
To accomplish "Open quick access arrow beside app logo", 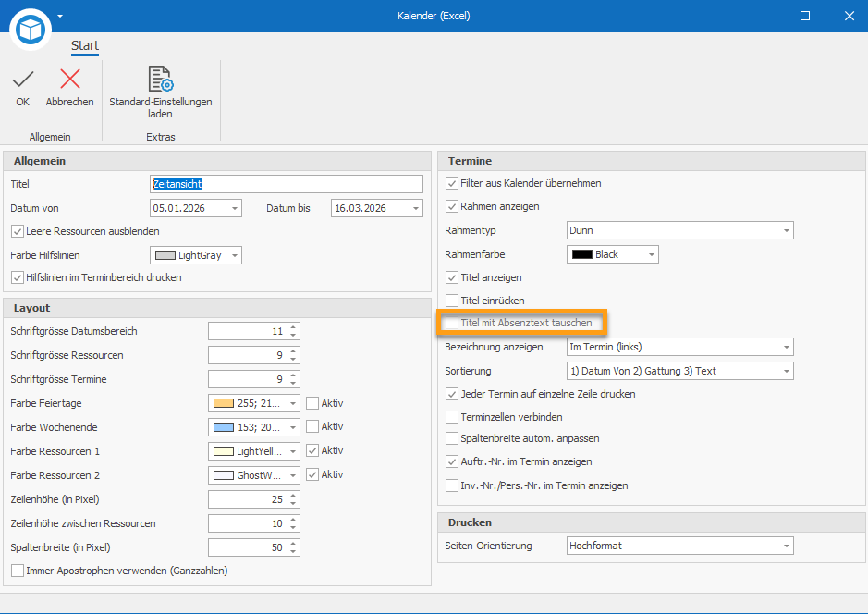I will [x=60, y=16].
